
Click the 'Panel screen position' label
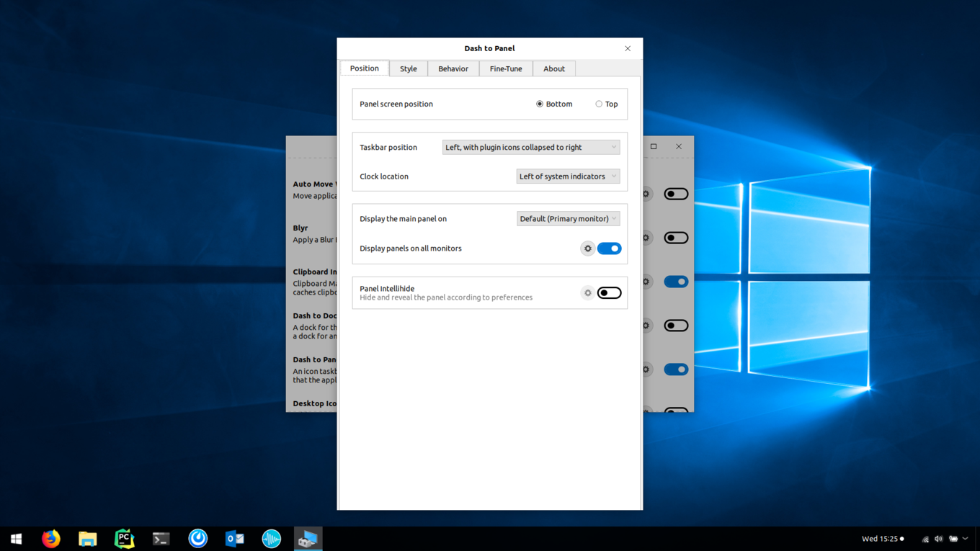(x=396, y=104)
